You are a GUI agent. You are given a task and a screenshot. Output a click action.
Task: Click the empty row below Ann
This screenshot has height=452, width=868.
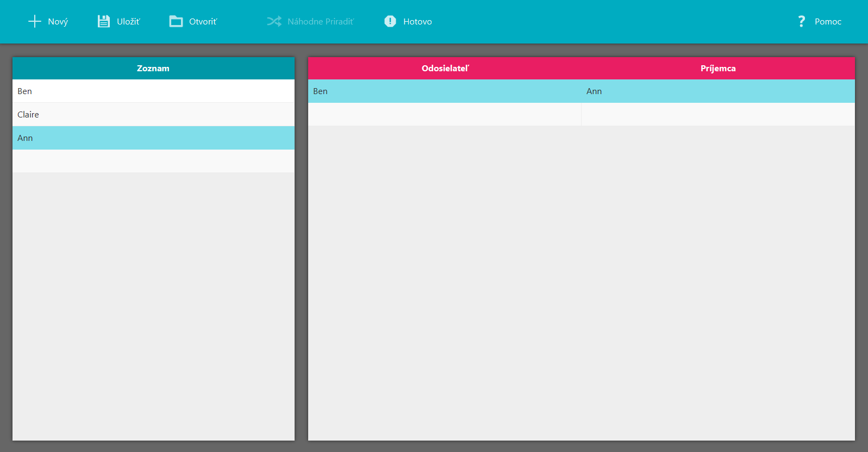pyautogui.click(x=153, y=162)
